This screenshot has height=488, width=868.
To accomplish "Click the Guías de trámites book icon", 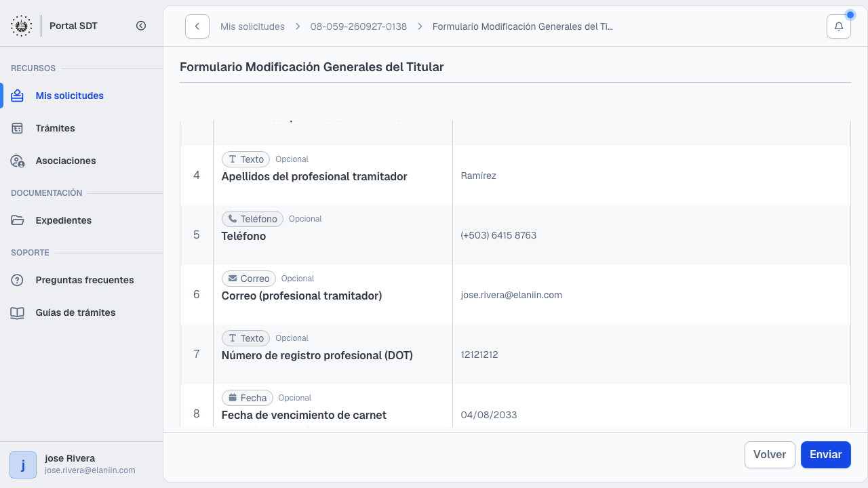I will (18, 312).
